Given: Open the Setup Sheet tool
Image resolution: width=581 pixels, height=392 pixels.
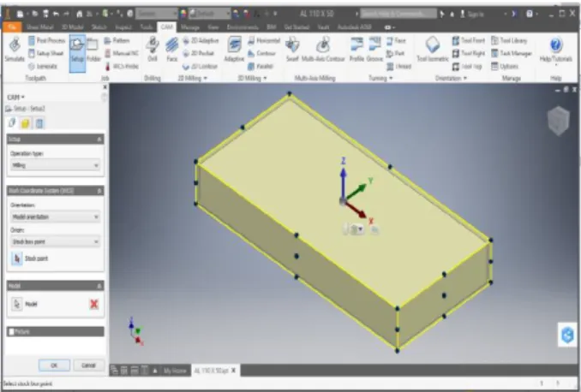Looking at the screenshot, I should pyautogui.click(x=46, y=53).
